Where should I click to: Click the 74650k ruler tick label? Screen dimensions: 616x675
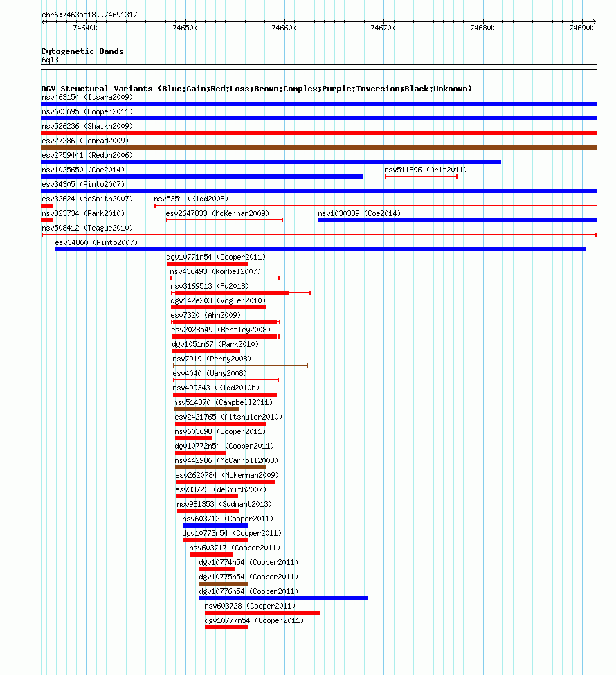(x=185, y=28)
